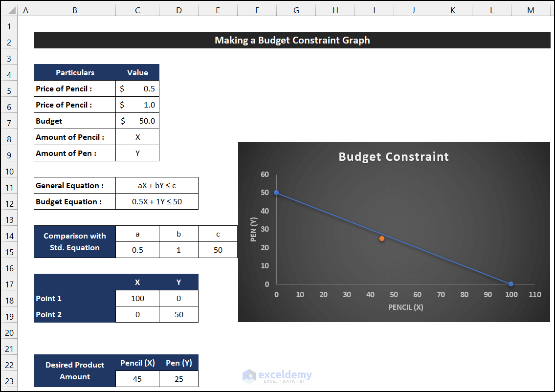Image resolution: width=555 pixels, height=392 pixels.
Task: Select column B header
Action: [x=75, y=10]
